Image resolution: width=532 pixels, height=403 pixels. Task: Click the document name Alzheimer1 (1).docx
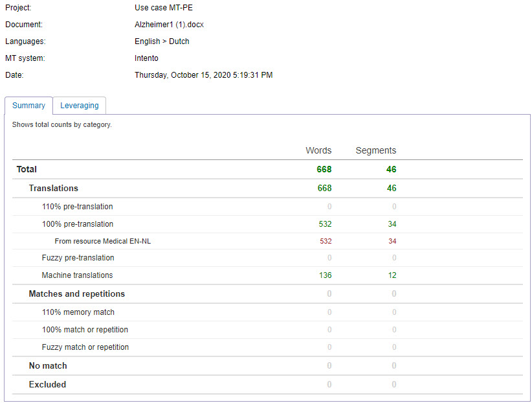pos(169,25)
